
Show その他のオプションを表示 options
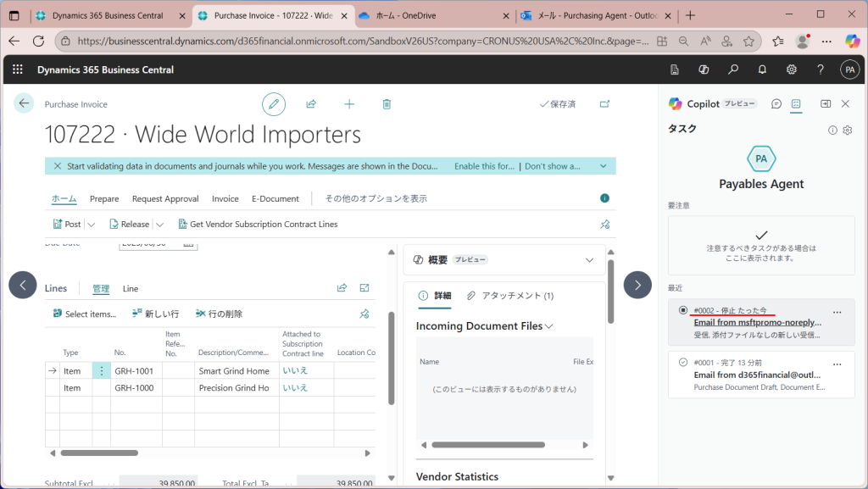376,198
